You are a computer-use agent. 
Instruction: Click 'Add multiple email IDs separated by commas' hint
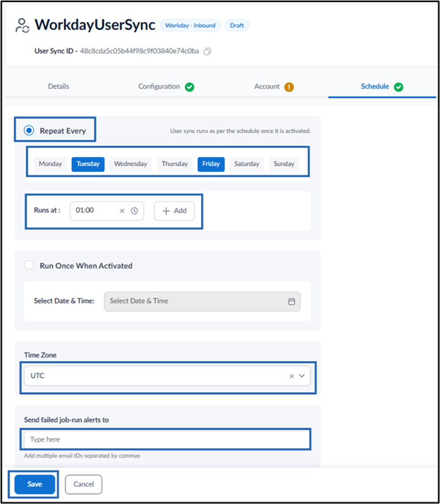coord(82,456)
